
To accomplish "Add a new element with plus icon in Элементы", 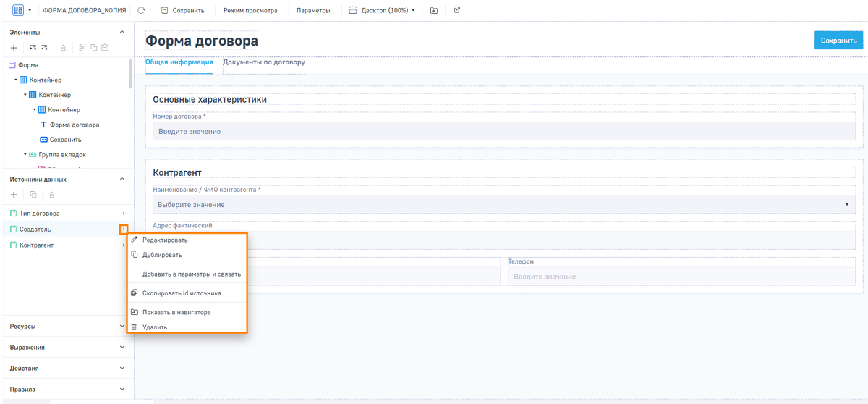I will [13, 48].
